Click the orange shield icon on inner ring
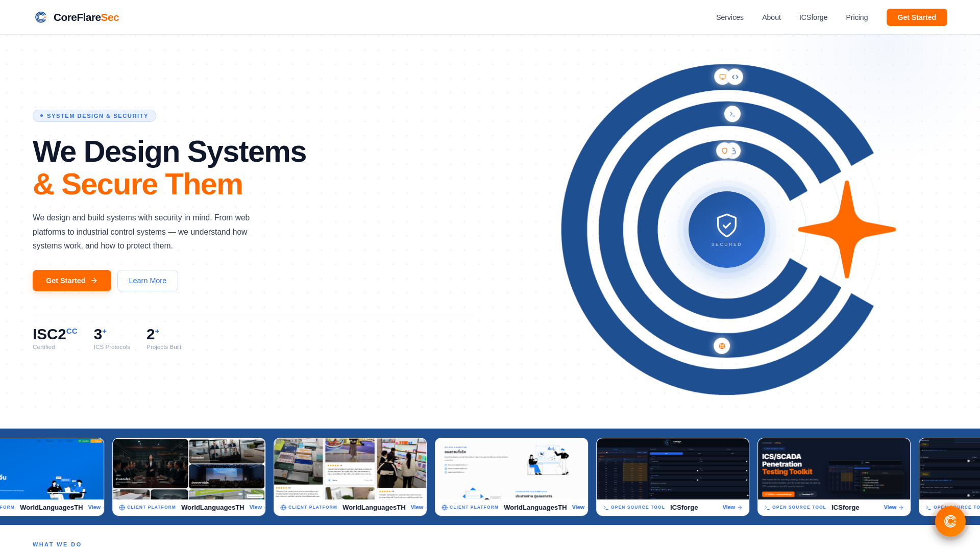980x551 pixels. [724, 151]
